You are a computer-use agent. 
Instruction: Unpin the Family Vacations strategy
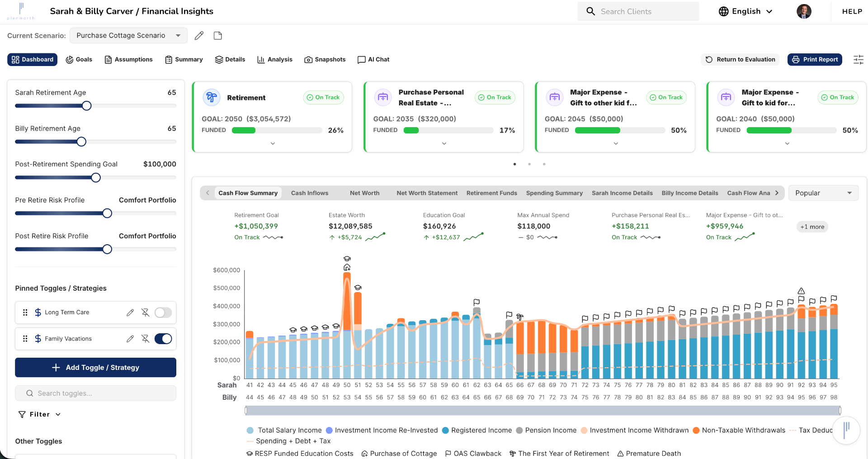145,339
